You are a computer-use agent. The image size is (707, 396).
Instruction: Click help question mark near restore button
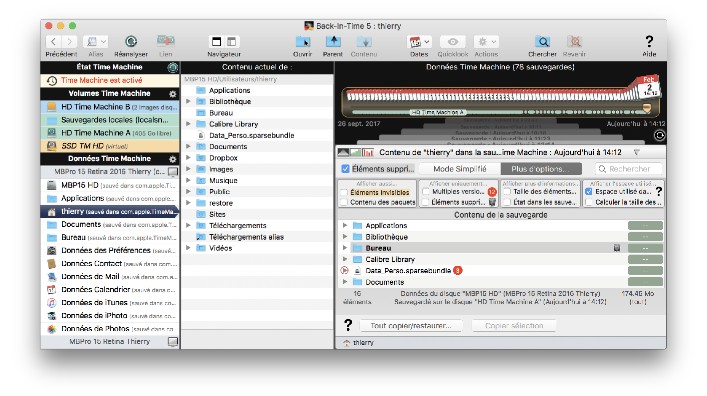[x=348, y=325]
